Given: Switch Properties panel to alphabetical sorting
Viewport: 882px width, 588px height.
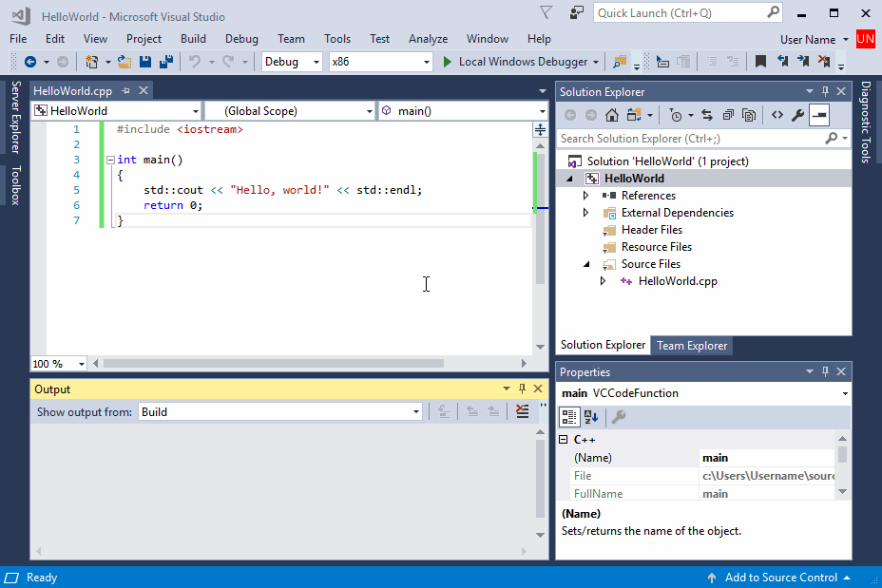Looking at the screenshot, I should [591, 416].
